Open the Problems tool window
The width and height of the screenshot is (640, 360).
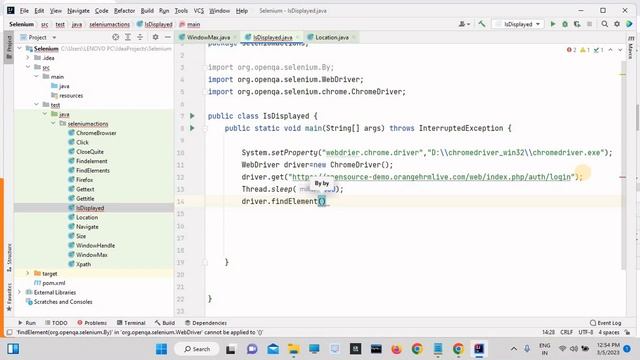point(92,323)
